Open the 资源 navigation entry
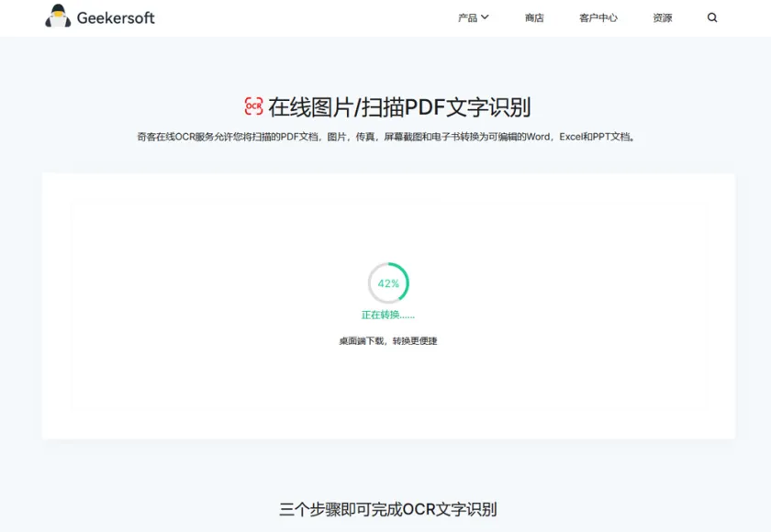 coord(662,17)
